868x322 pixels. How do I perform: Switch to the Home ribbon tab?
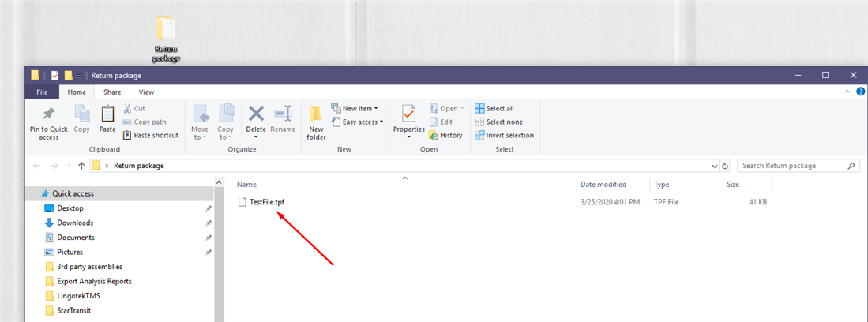coord(77,92)
